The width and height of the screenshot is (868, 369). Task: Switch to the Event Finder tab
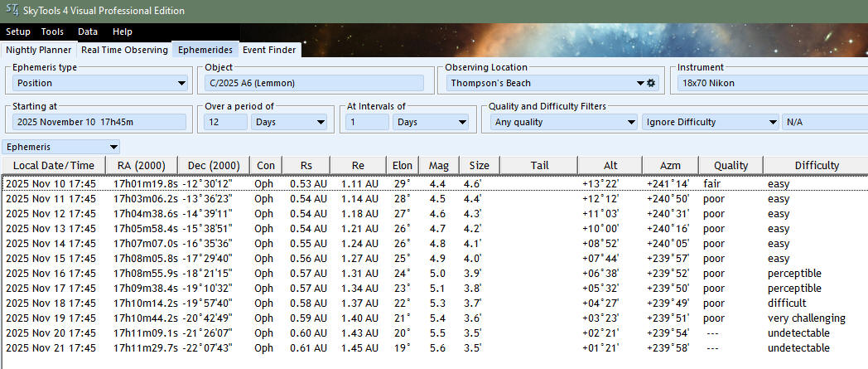tap(269, 50)
